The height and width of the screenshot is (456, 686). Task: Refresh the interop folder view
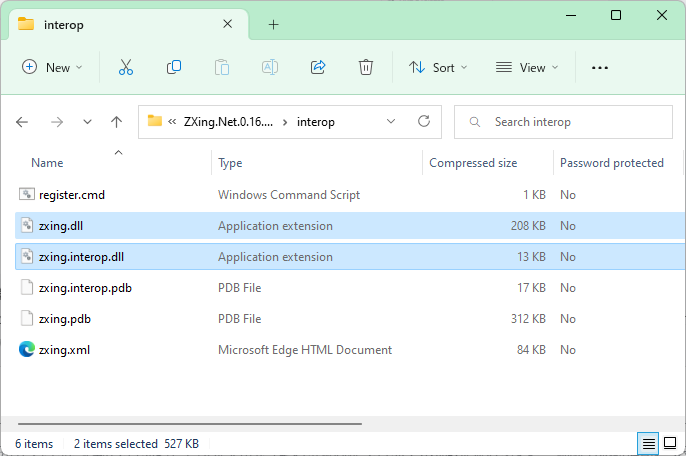pyautogui.click(x=424, y=121)
